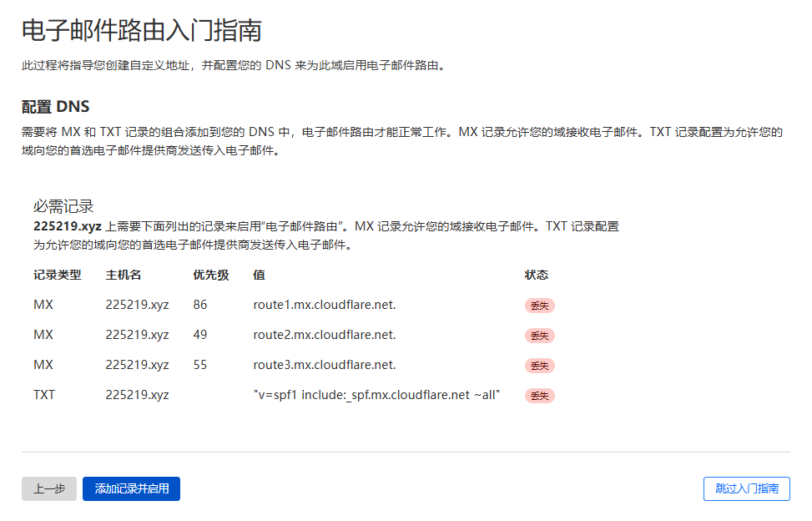812x521 pixels.
Task: Click the 主机名 column header
Action: tap(124, 275)
